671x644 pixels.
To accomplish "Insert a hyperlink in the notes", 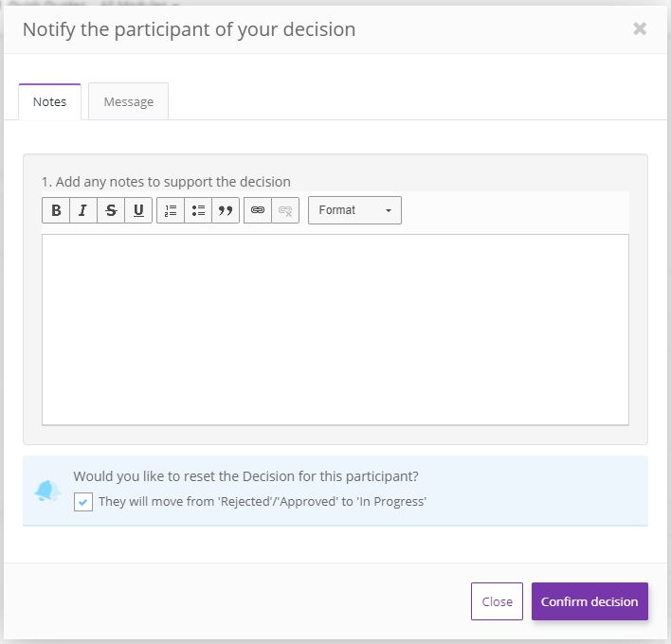I will (x=258, y=210).
